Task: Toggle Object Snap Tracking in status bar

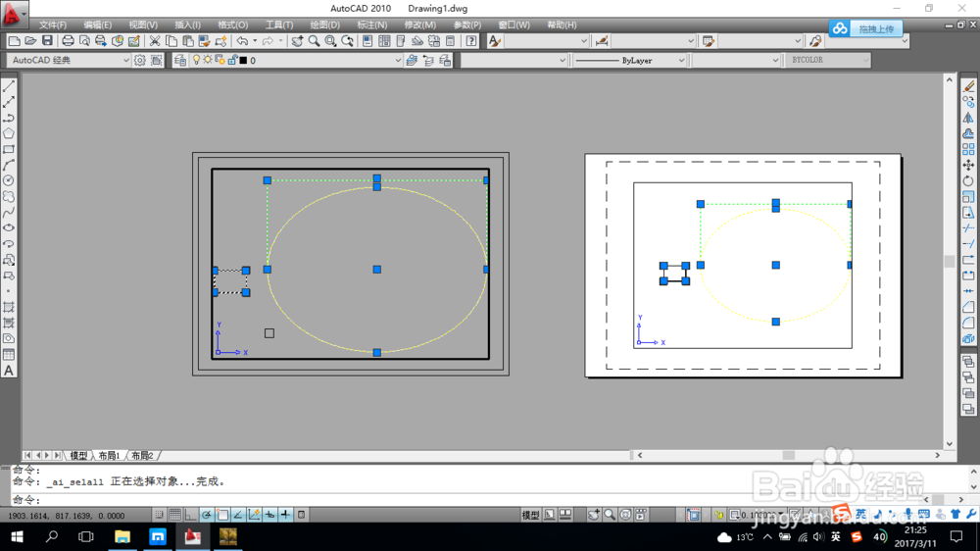Action: (x=238, y=515)
